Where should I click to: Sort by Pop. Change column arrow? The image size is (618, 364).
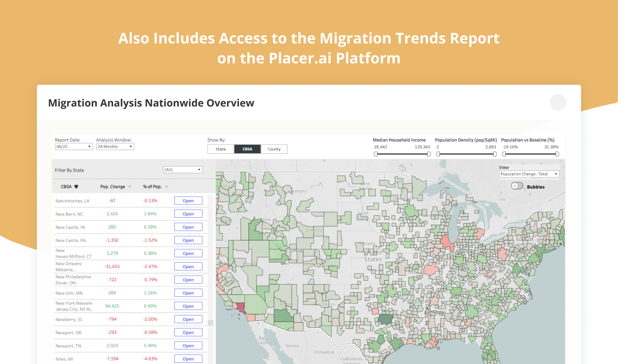(x=130, y=187)
